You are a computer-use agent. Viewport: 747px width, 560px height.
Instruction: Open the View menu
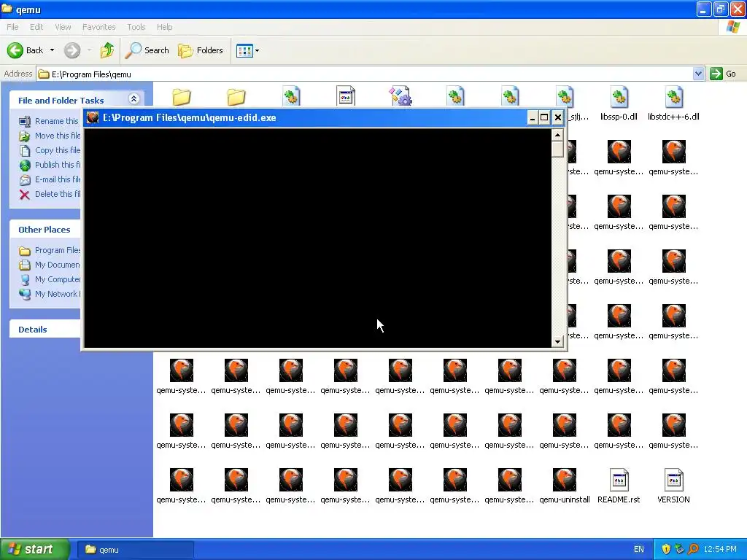point(63,27)
